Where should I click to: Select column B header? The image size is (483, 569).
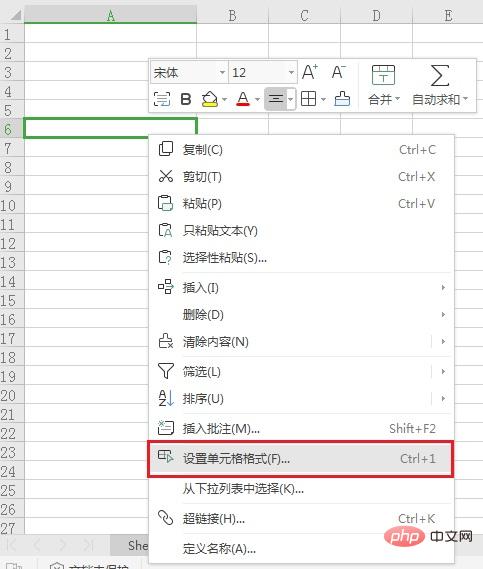point(232,15)
